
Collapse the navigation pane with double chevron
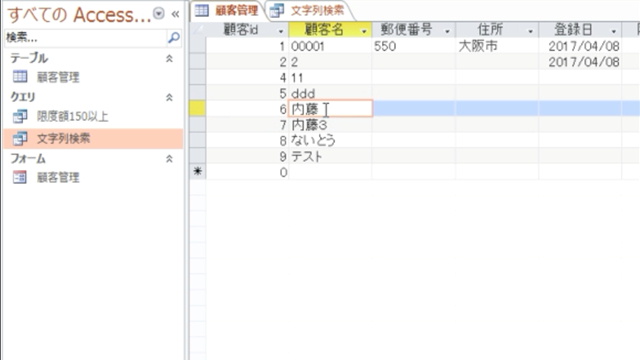point(176,14)
